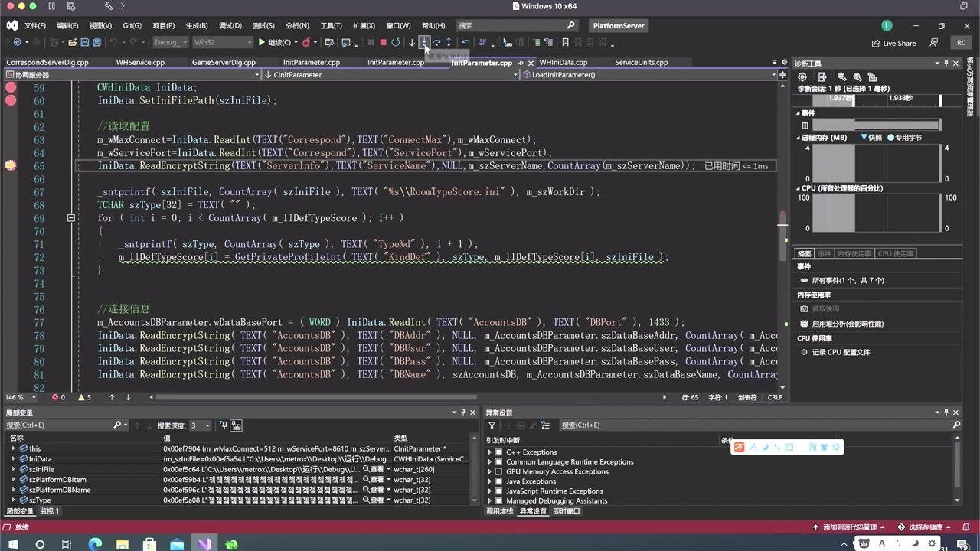980x551 pixels.
Task: Click the Continue (继续) debug button
Action: [274, 43]
